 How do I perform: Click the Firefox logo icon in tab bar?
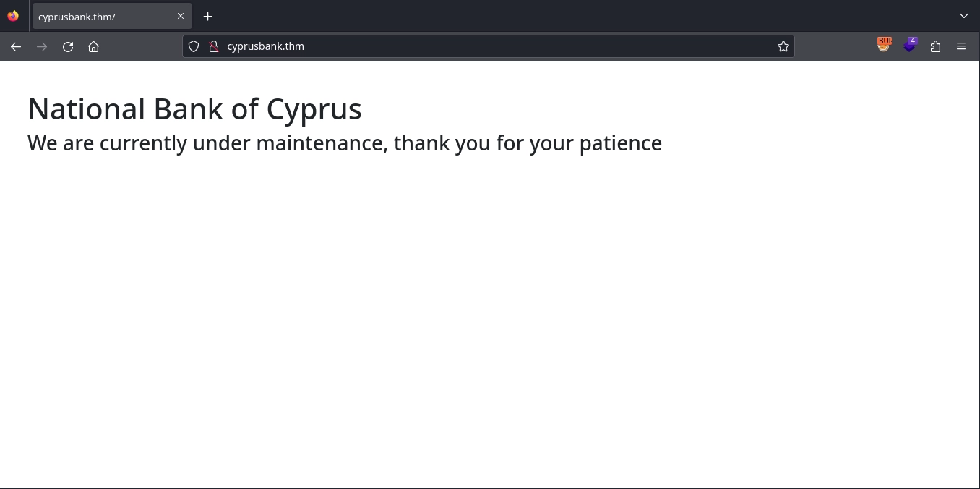point(13,16)
